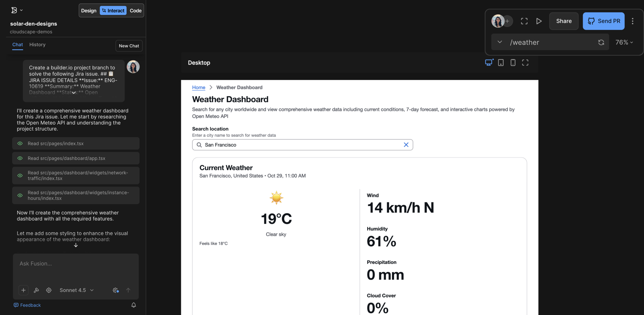Click the play icon in the top toolbar
This screenshot has width=644, height=315.
(539, 21)
